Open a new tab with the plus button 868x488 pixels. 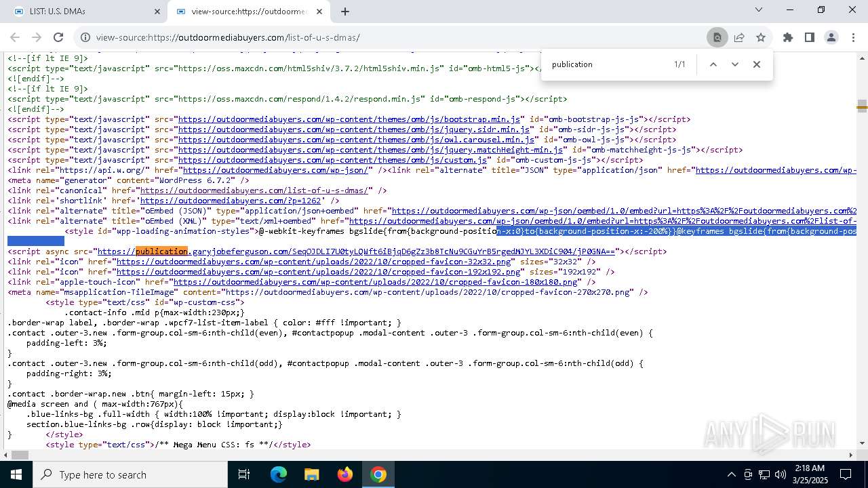345,12
